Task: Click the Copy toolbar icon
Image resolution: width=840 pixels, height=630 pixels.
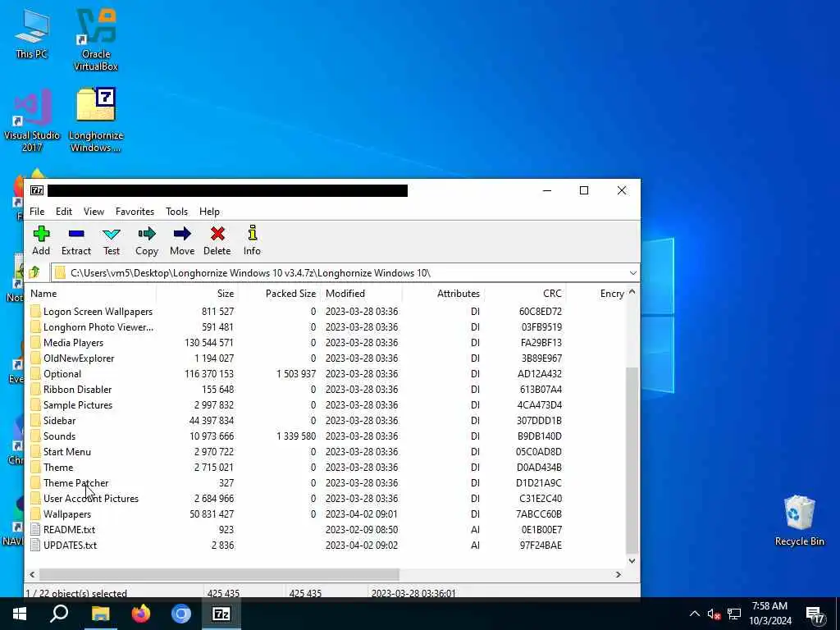Action: click(146, 234)
